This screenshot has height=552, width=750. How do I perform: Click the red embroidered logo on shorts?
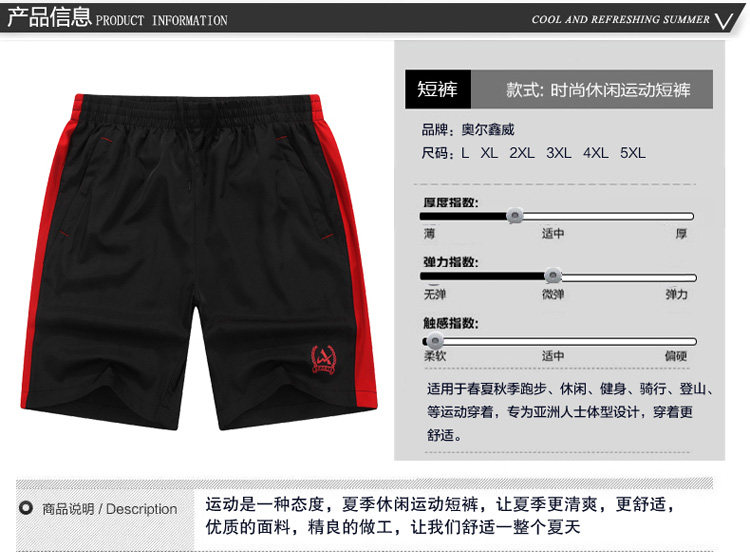[323, 359]
